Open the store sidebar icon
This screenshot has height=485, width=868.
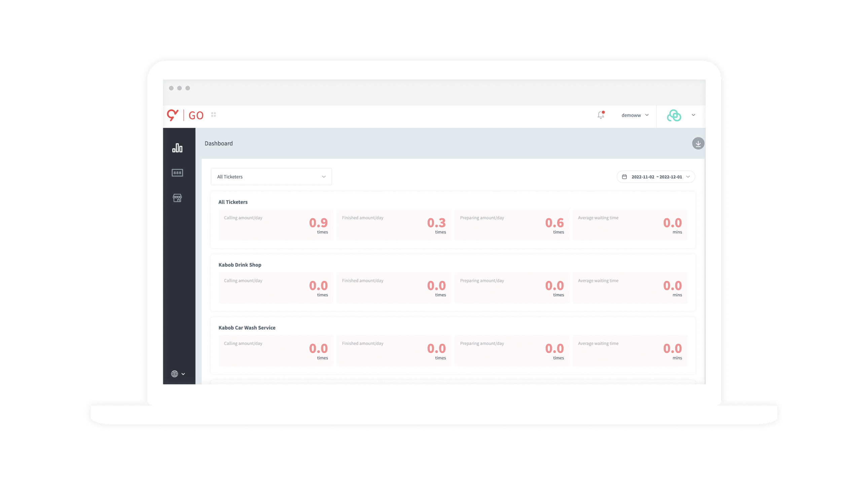coord(177,198)
